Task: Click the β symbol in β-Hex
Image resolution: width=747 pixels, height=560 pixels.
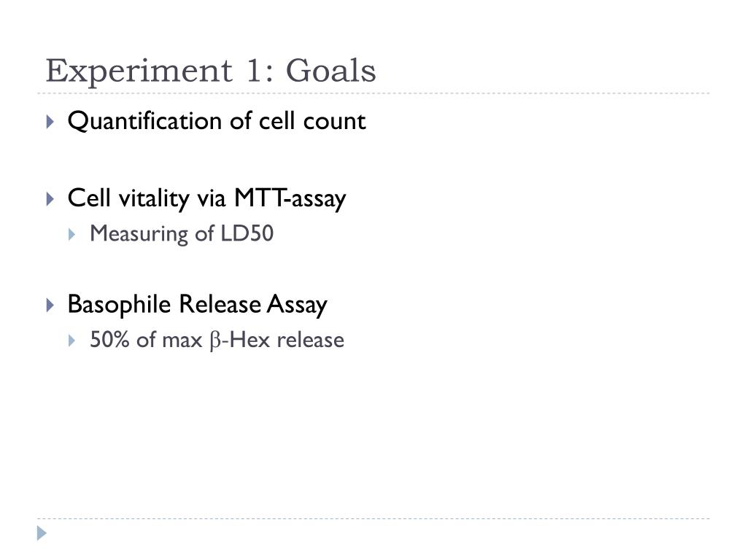Action: pos(214,341)
